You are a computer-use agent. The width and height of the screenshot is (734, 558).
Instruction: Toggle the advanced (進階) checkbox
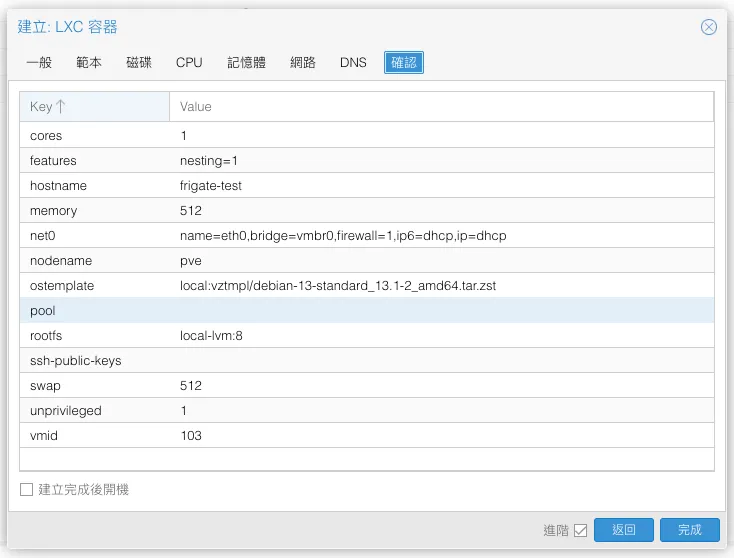point(580,530)
